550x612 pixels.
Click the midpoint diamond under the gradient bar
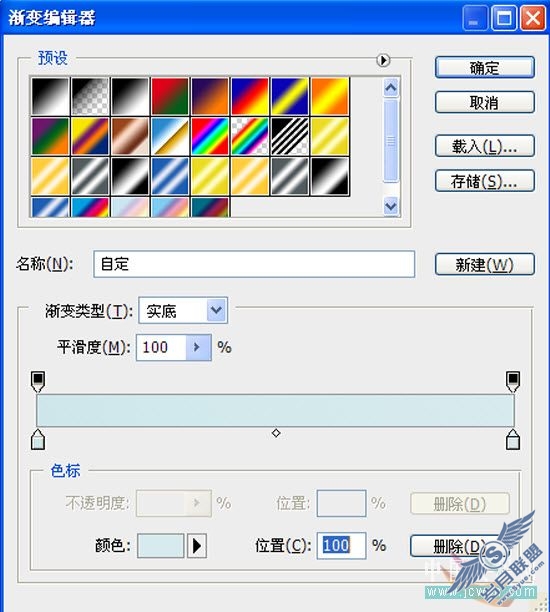[x=276, y=433]
